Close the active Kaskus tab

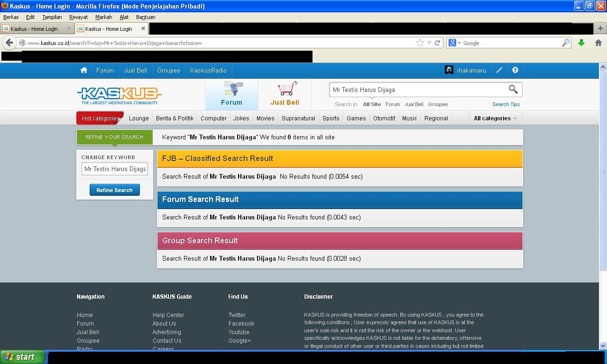[143, 28]
